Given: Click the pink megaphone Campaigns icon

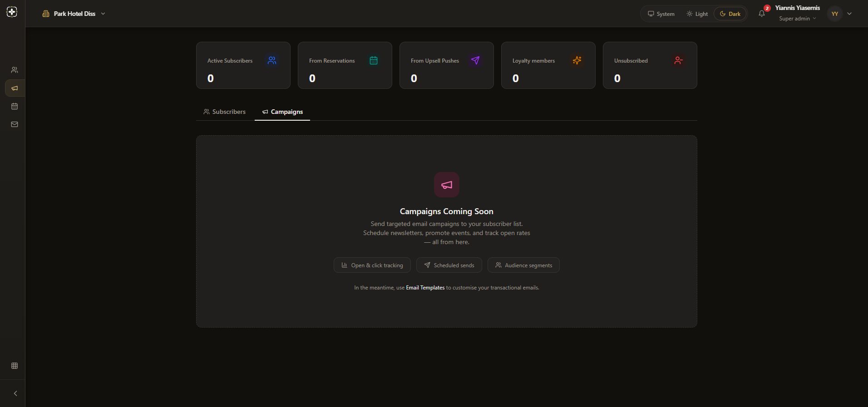Looking at the screenshot, I should click(447, 185).
